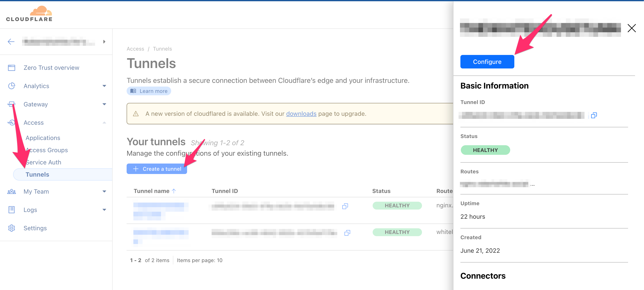Expand the Analytics menu
Screen dimensions: 644x290
104,86
